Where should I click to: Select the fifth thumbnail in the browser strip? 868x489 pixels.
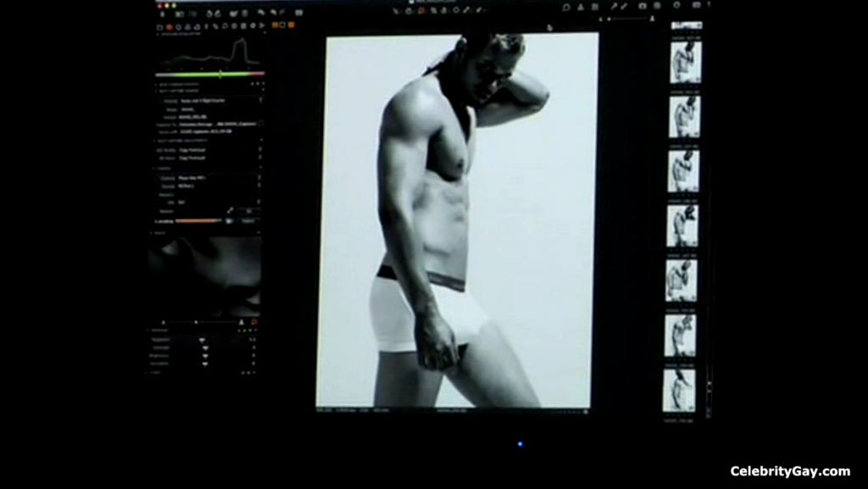[682, 281]
